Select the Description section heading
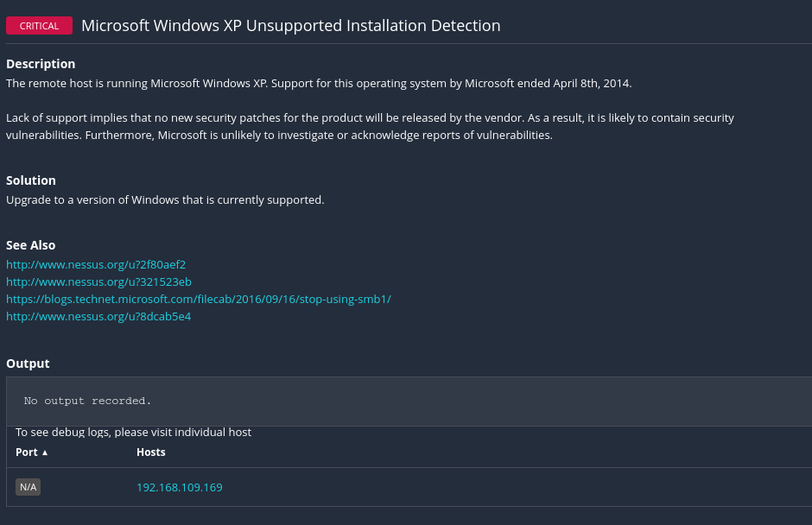This screenshot has width=812, height=525. pyautogui.click(x=41, y=64)
